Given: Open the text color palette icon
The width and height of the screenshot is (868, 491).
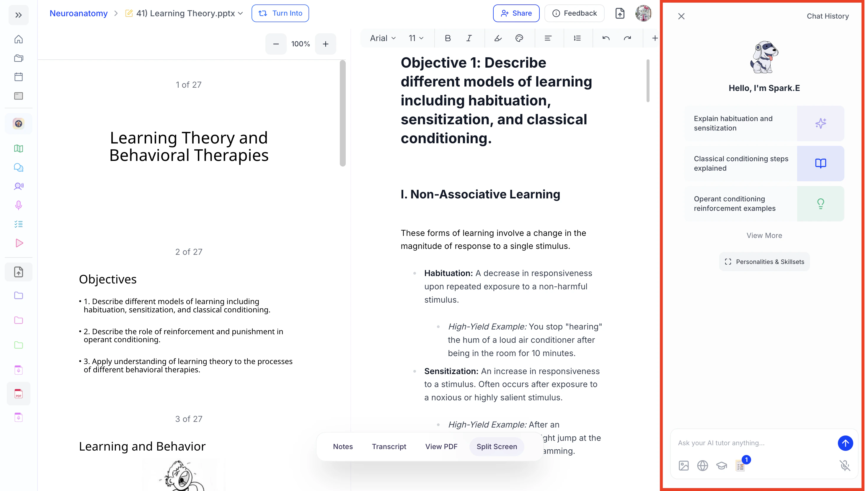Looking at the screenshot, I should (x=519, y=38).
